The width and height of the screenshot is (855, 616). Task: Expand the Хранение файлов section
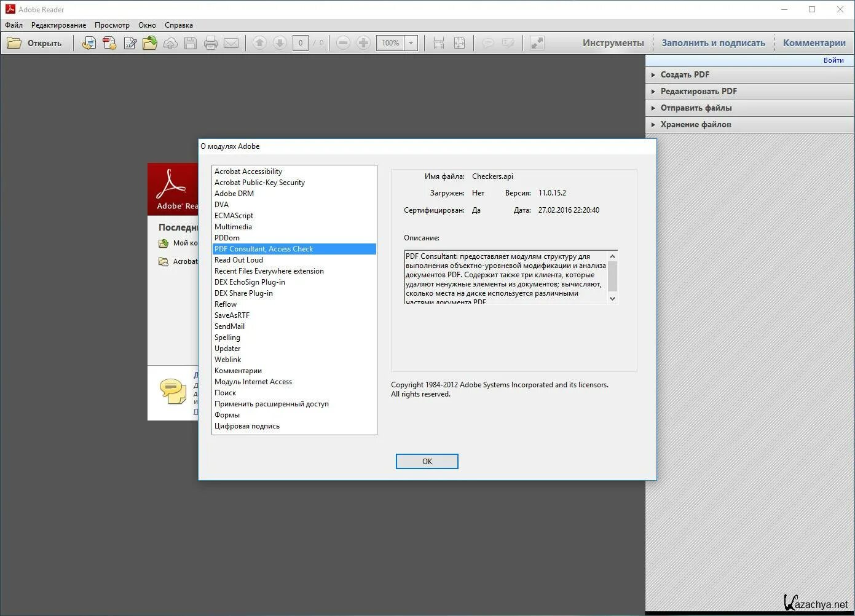750,124
